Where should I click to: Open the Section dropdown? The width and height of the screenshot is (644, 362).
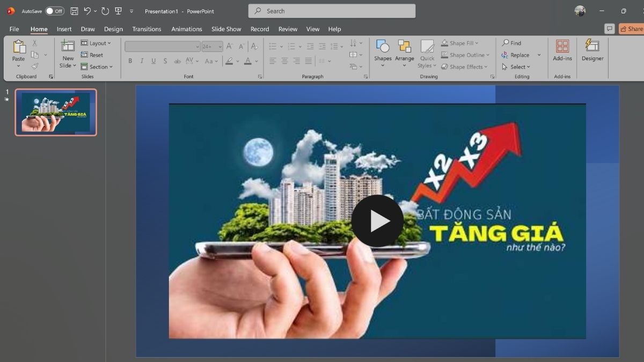click(97, 67)
